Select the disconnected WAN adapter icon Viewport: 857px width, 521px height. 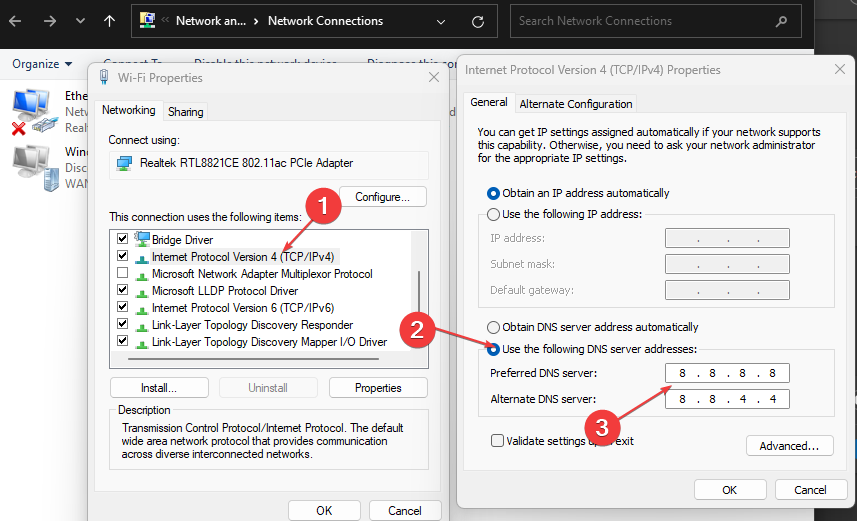[36, 168]
